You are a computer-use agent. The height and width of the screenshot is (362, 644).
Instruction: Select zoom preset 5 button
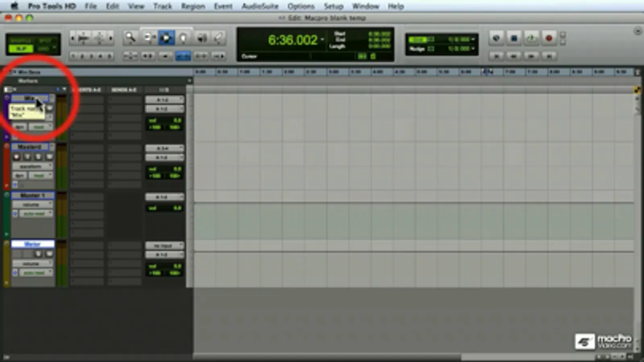click(109, 56)
